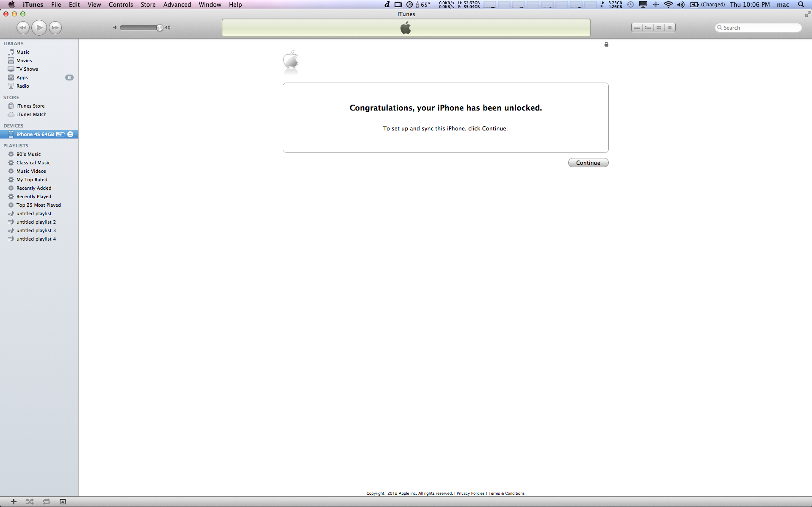Open the Store menu

(148, 5)
